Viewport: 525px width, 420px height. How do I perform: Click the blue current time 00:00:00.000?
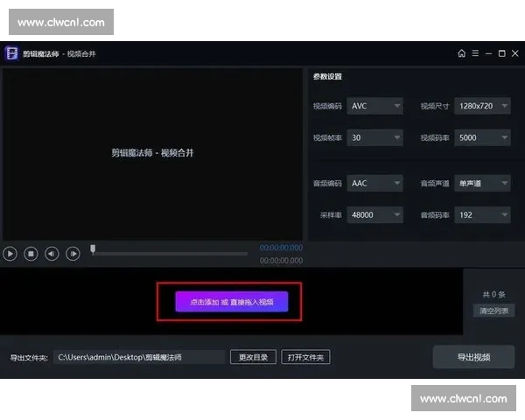click(x=281, y=248)
